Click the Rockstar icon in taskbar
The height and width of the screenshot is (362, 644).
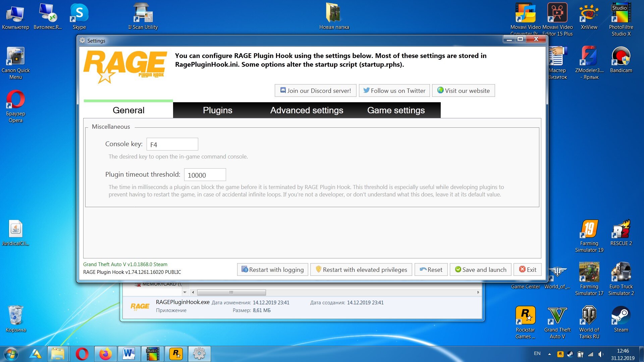click(176, 354)
